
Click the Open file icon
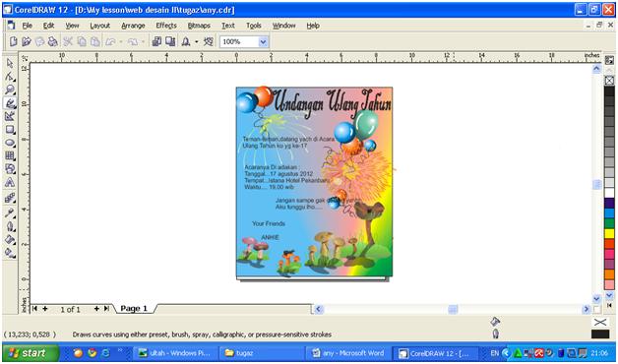pyautogui.click(x=27, y=41)
